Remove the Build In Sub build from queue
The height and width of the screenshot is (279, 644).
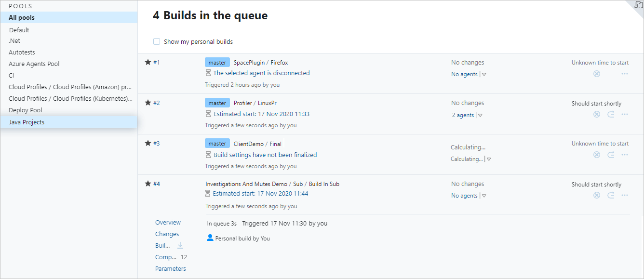pos(597,195)
